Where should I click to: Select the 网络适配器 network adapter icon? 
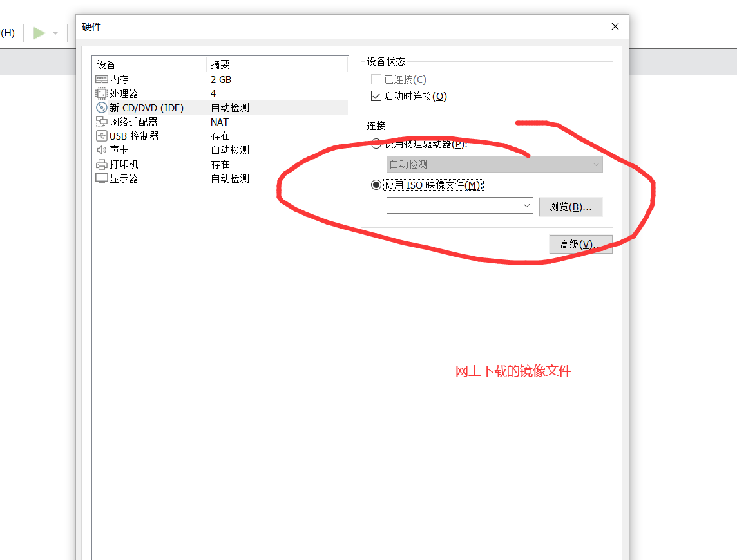[x=102, y=121]
